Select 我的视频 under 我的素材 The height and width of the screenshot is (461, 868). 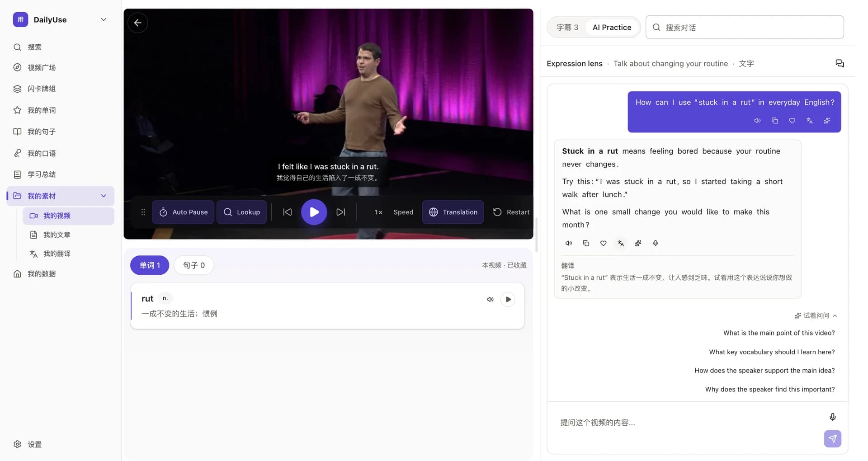pos(68,216)
